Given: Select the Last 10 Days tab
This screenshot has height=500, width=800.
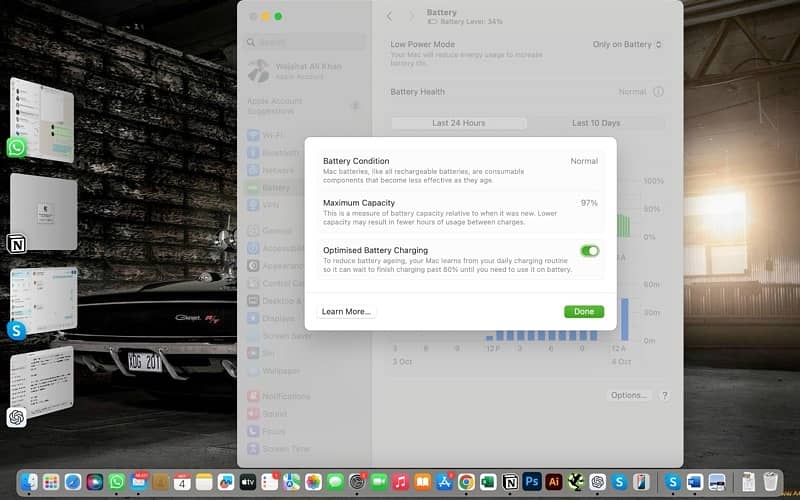Looking at the screenshot, I should pyautogui.click(x=596, y=123).
